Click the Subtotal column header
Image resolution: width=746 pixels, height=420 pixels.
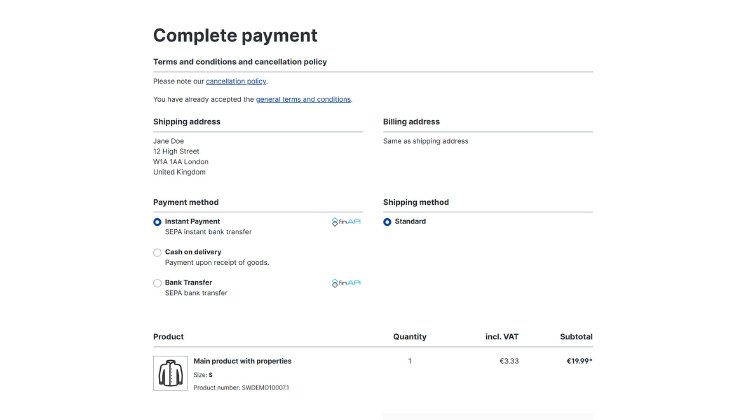(576, 337)
